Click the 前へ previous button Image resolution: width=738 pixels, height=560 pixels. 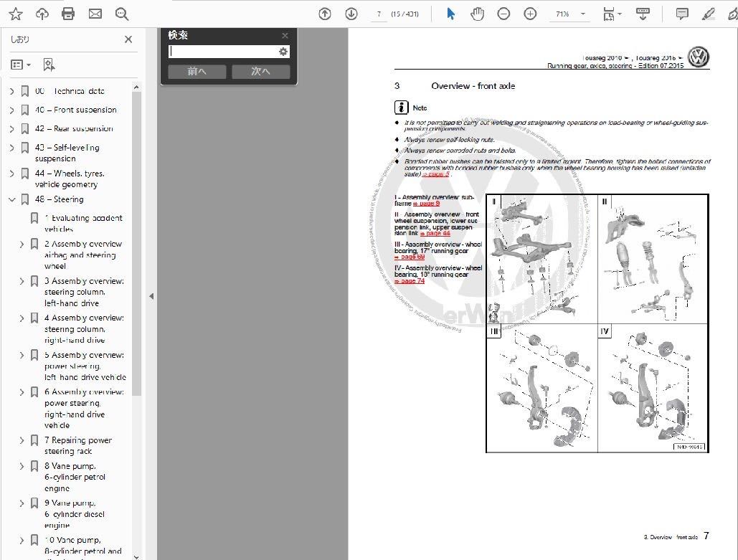click(x=197, y=72)
